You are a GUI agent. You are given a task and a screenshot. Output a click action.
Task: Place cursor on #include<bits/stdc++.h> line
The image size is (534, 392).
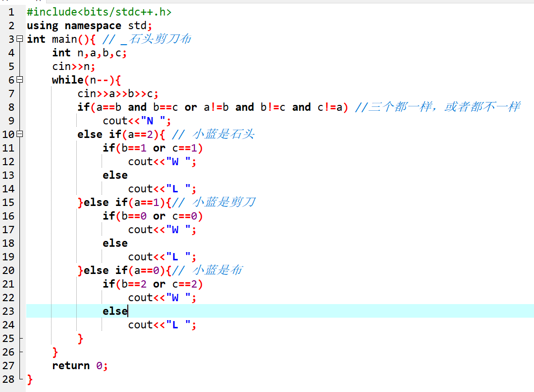click(99, 12)
